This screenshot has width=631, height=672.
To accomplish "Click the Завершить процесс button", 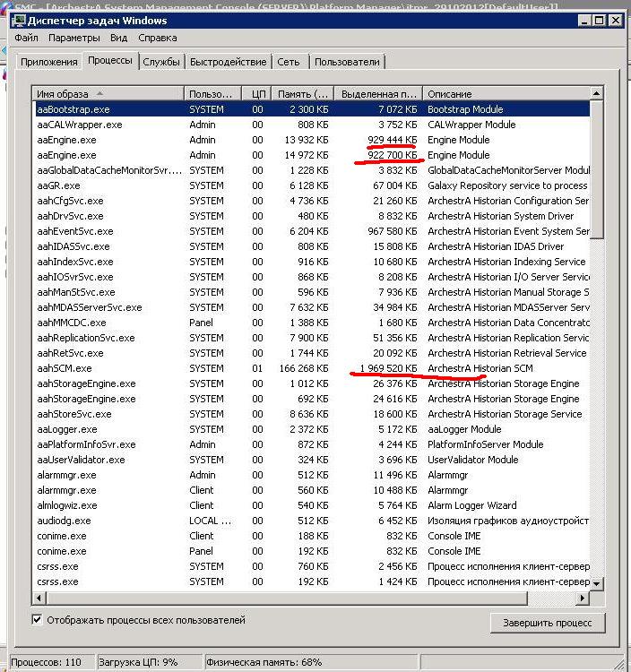I will tap(547, 623).
